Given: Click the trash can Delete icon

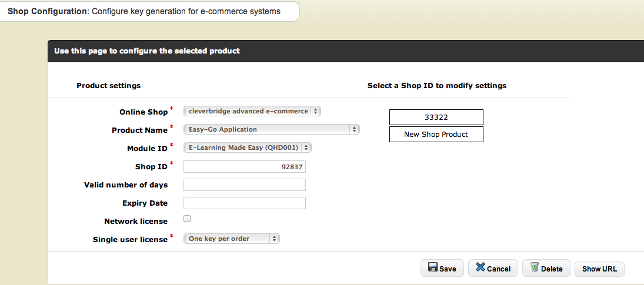Looking at the screenshot, I should 534,267.
